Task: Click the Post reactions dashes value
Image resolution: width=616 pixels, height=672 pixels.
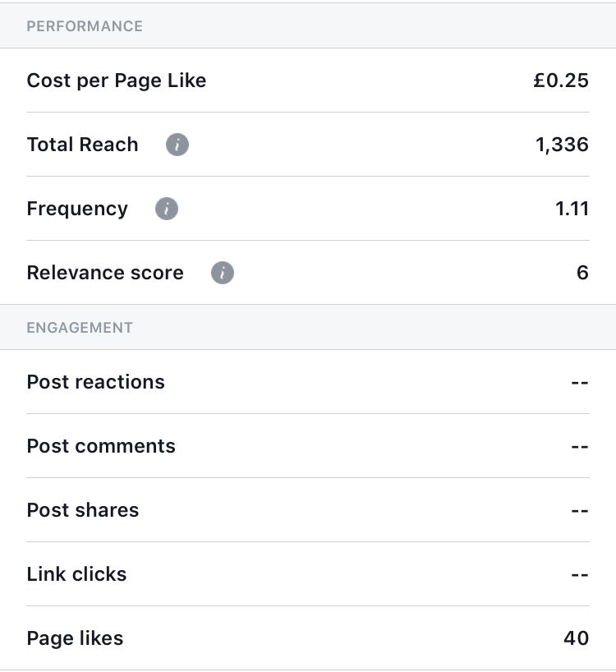Action: click(580, 382)
